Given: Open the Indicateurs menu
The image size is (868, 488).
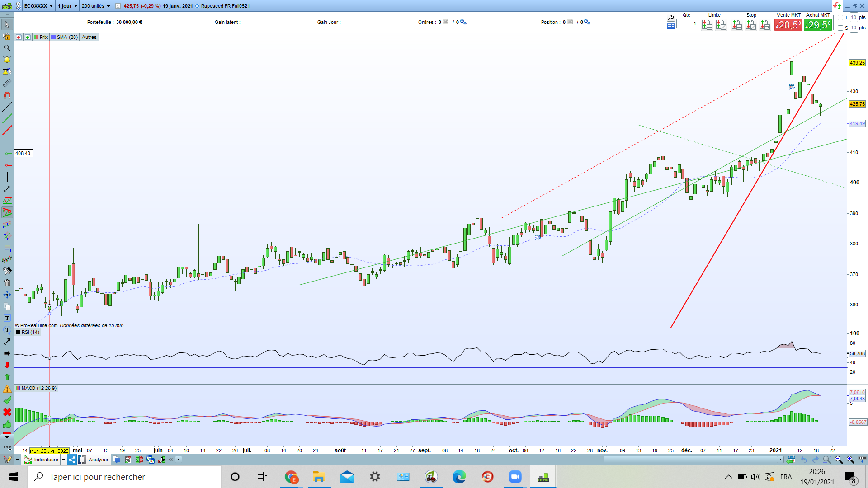Looking at the screenshot, I should pyautogui.click(x=46, y=460).
